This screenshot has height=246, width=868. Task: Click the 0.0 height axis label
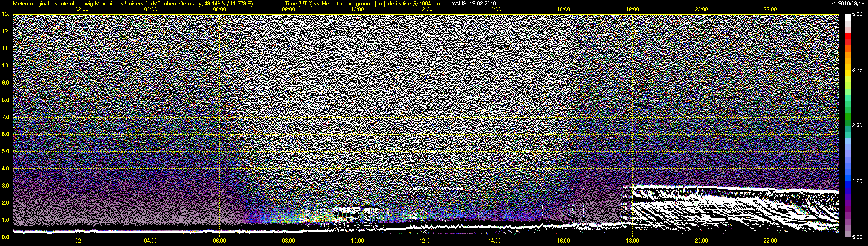point(5,237)
